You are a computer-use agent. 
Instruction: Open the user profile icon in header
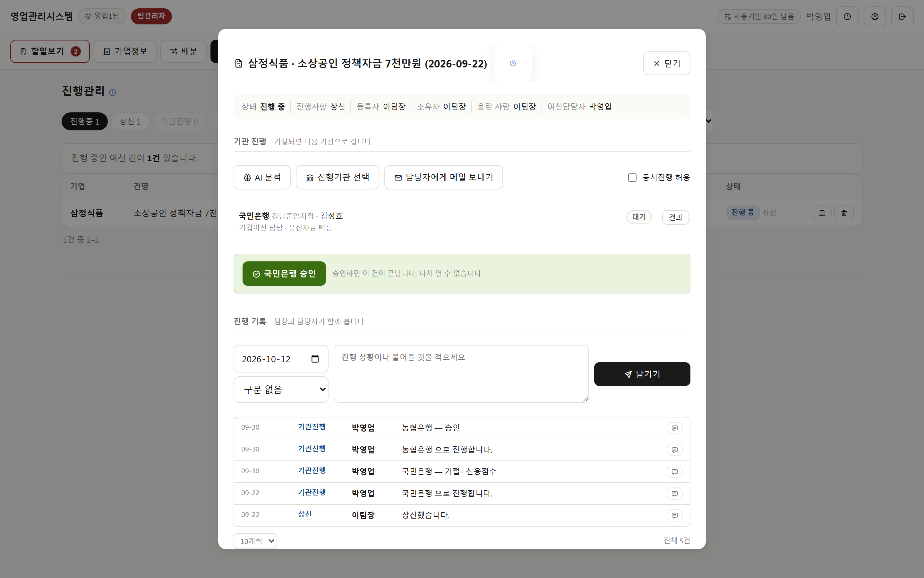click(875, 16)
